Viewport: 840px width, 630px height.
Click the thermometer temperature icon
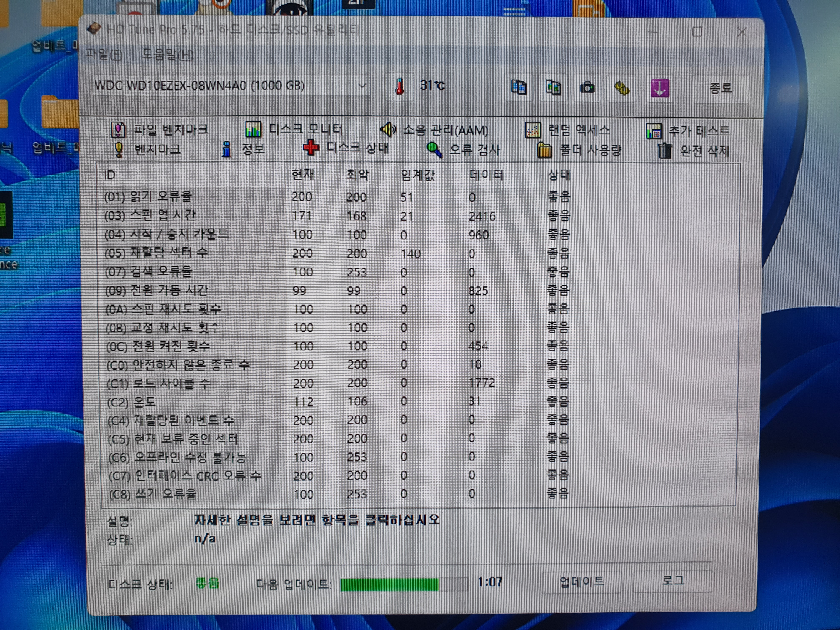point(399,87)
